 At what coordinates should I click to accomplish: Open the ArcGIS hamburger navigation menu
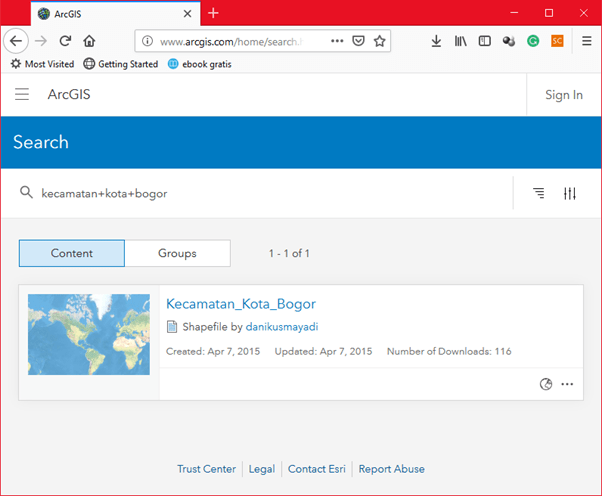pos(22,95)
